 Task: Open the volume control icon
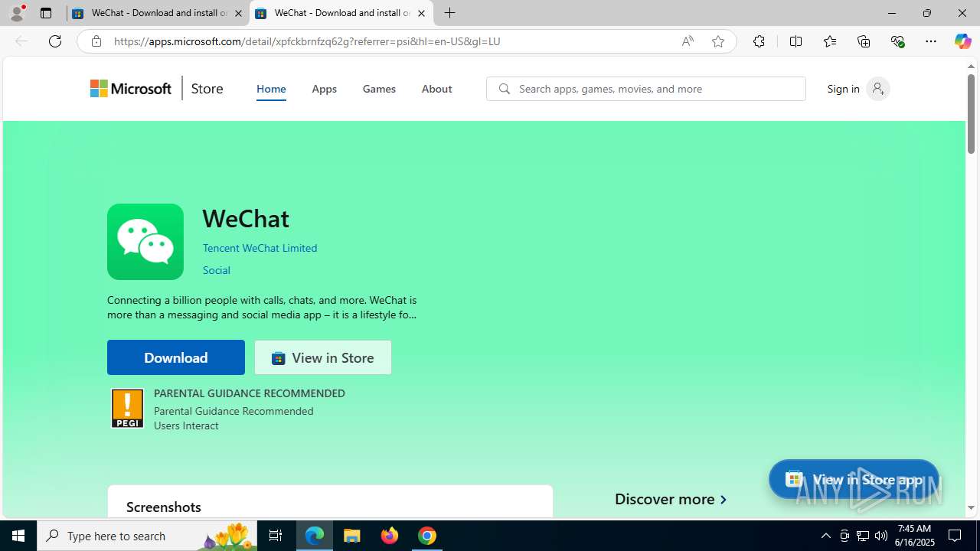tap(881, 536)
